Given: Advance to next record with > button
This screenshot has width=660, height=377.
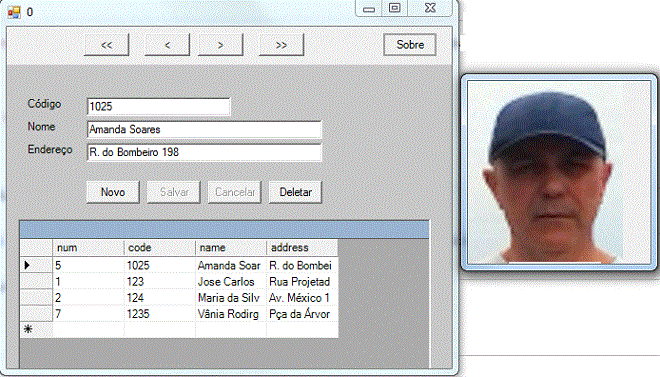Looking at the screenshot, I should pyautogui.click(x=221, y=45).
